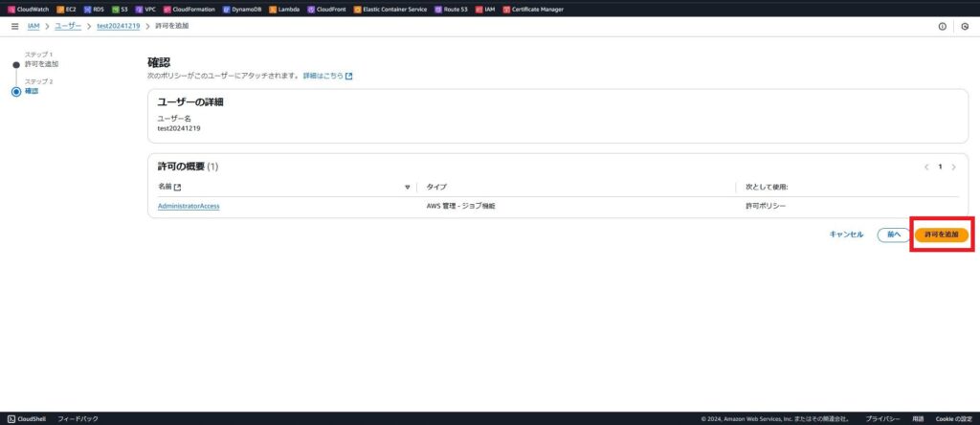Viewport: 980px width, 425px height.
Task: Click the キャンセル button
Action: click(846, 235)
